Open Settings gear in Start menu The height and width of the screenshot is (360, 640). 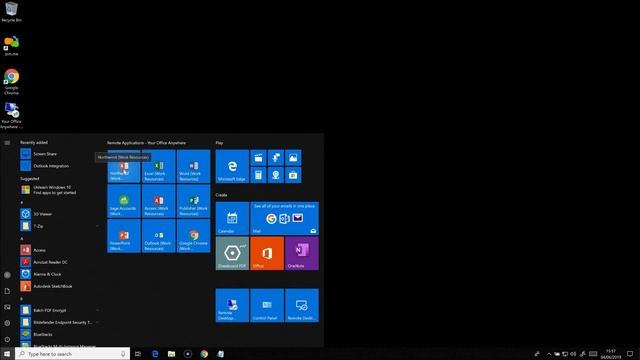[7, 323]
